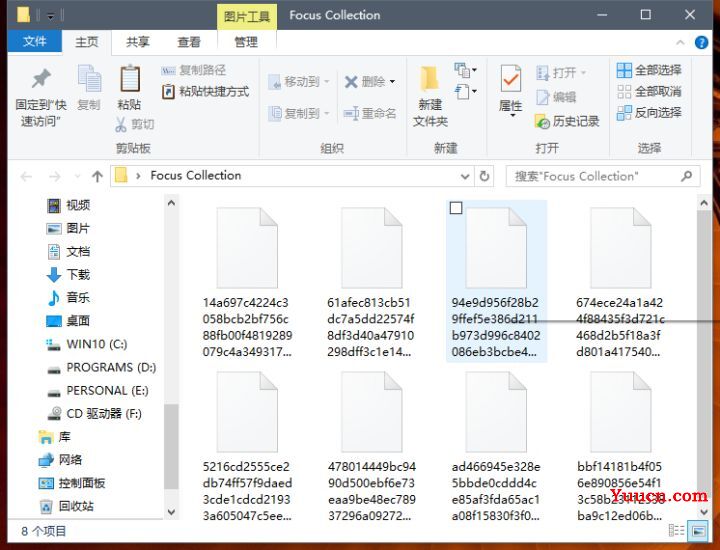Select the Share (共享) tab
The image size is (720, 550).
[138, 42]
